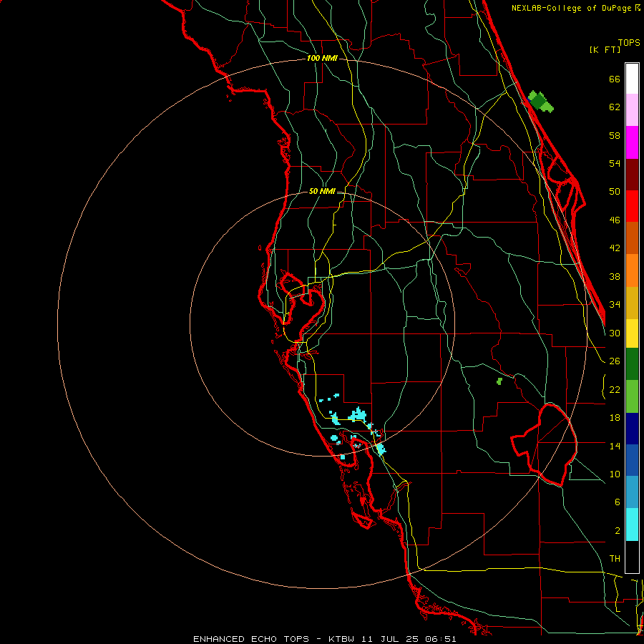Select the dark red 54 kft swatch

(632, 175)
